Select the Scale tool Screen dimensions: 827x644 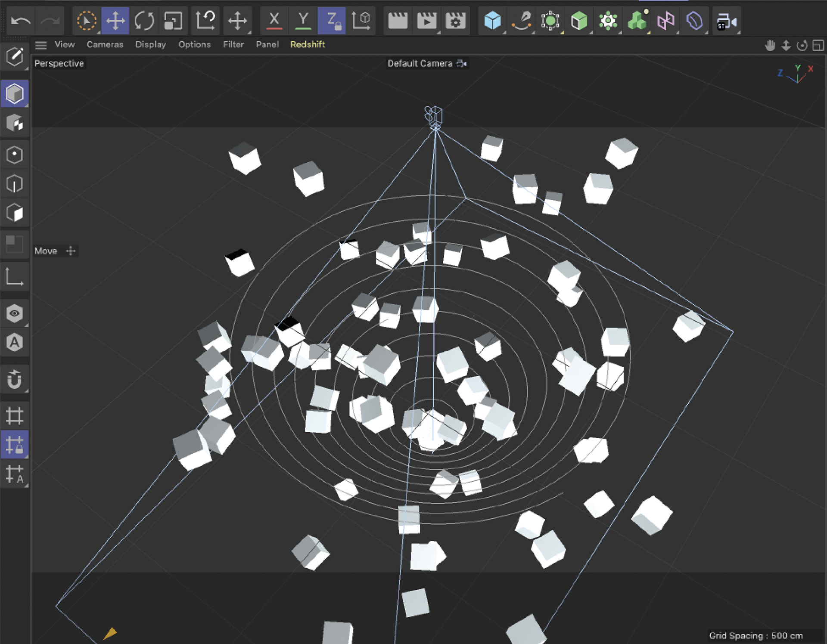coord(173,21)
